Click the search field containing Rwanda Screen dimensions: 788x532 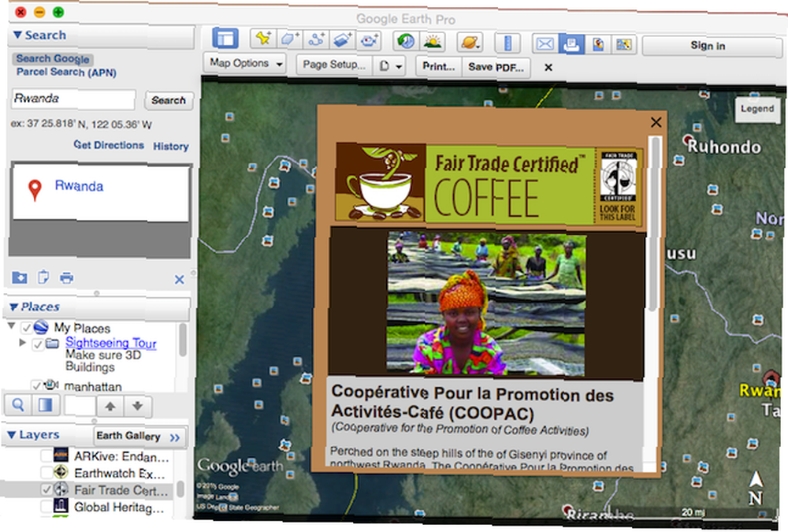tap(73, 99)
